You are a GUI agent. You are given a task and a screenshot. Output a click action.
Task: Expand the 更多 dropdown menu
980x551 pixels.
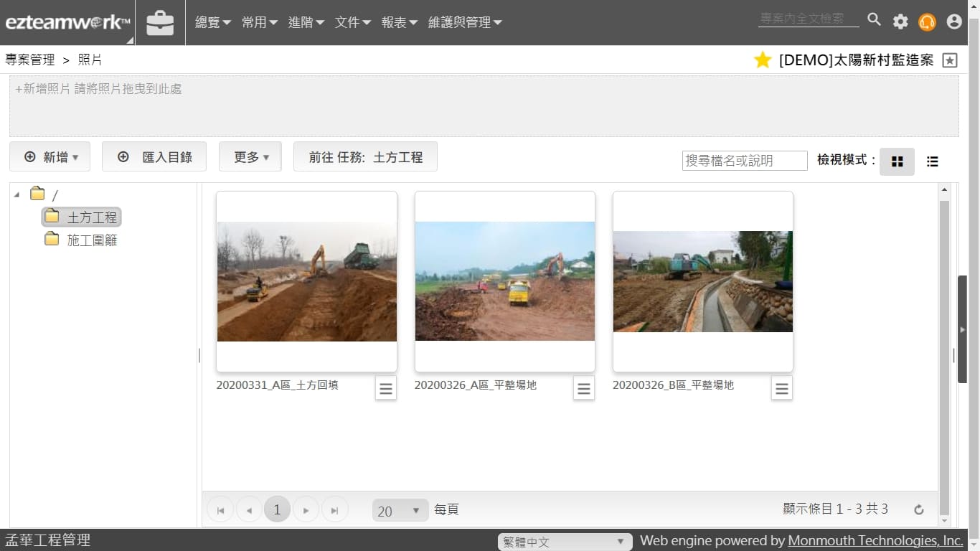point(250,156)
